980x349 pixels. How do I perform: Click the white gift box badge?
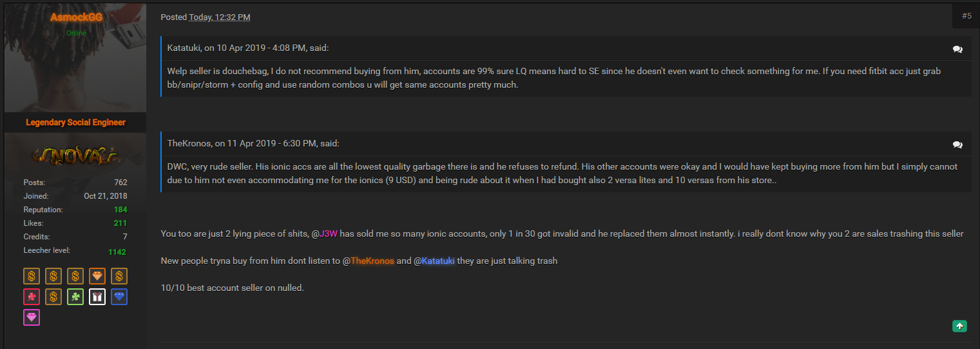[97, 297]
